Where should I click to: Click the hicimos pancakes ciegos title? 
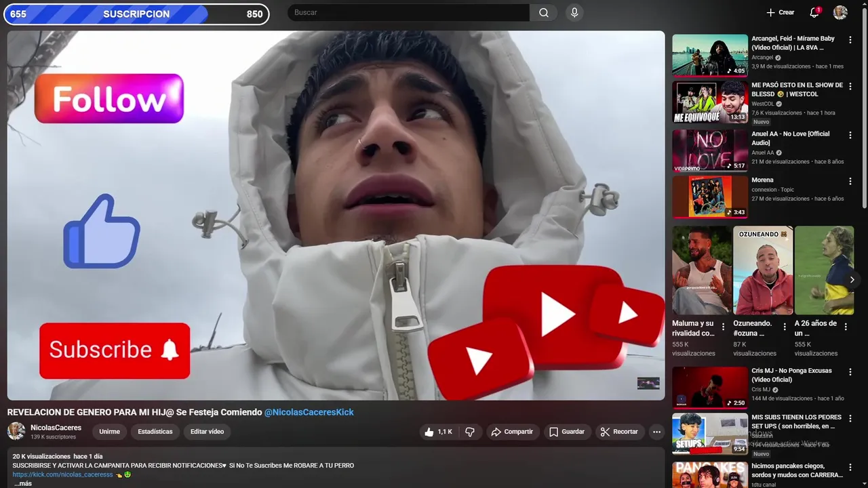797,471
